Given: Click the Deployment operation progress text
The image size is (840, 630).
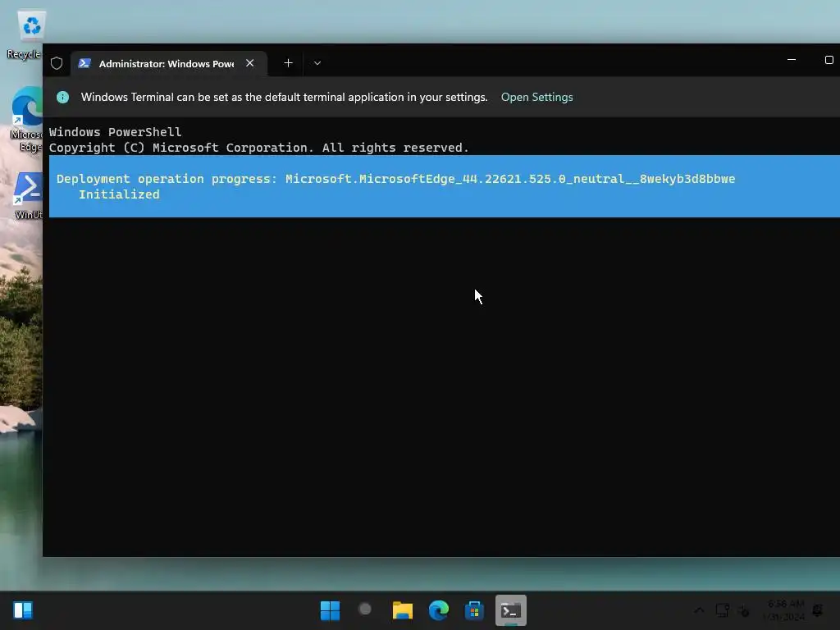Looking at the screenshot, I should click(x=396, y=179).
